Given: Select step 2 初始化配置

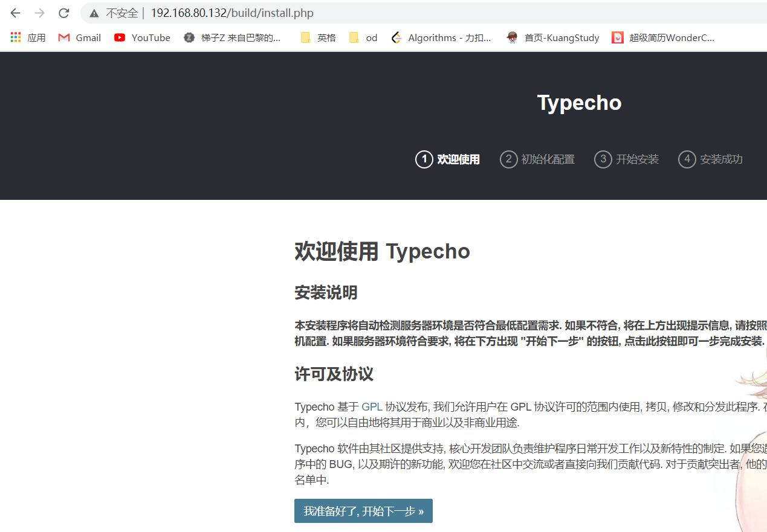Looking at the screenshot, I should point(537,159).
